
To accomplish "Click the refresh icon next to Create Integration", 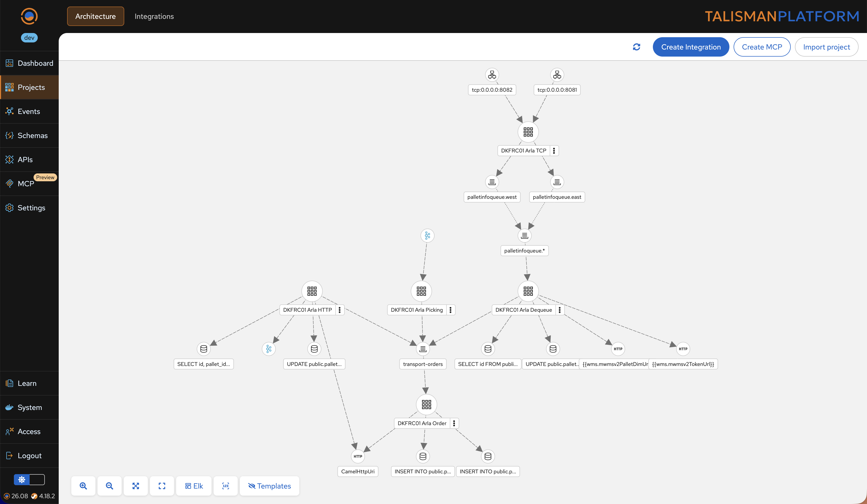I will pos(636,47).
